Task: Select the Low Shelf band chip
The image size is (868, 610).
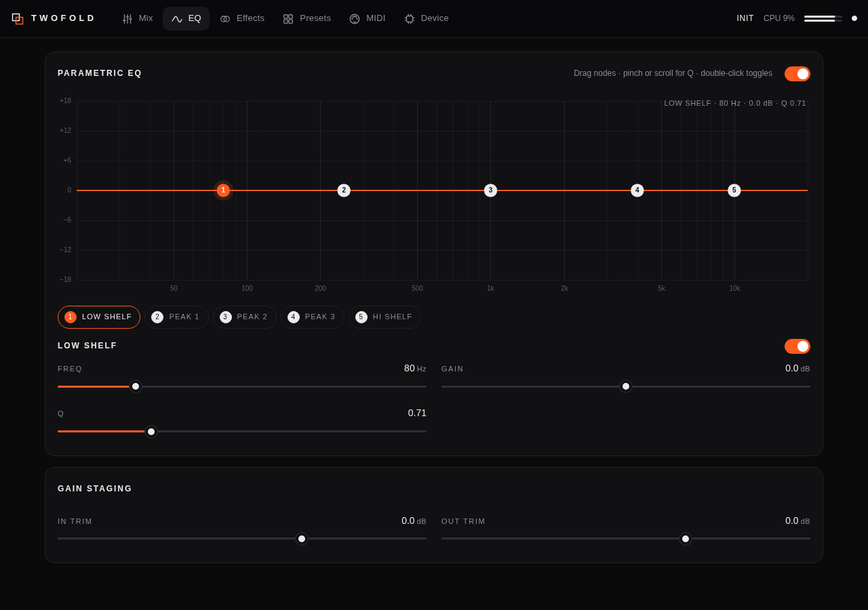Action: click(99, 317)
